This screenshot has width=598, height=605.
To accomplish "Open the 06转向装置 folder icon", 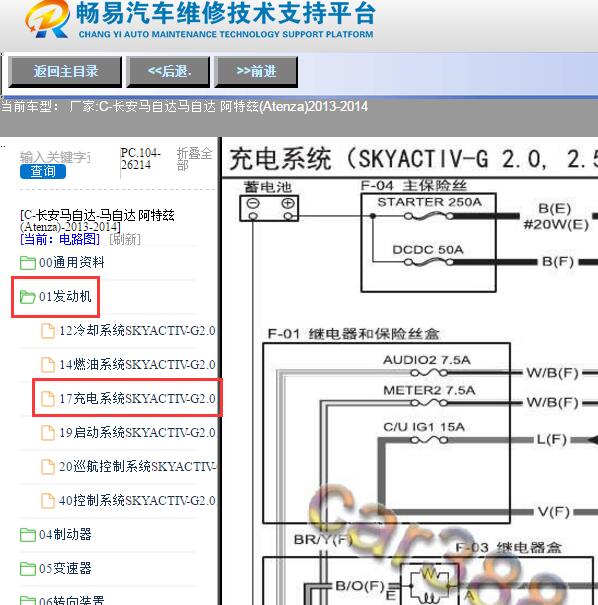I will [28, 600].
